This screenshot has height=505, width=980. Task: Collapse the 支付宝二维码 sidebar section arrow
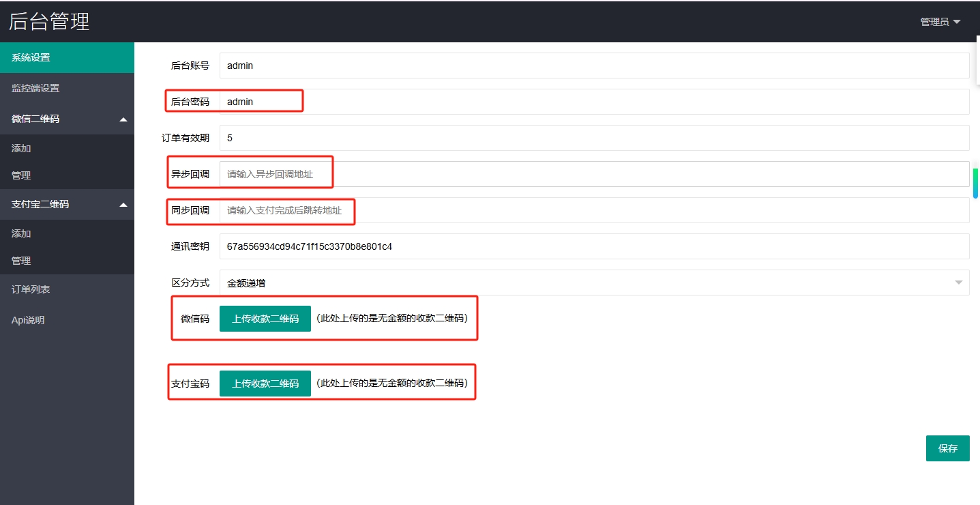click(123, 205)
